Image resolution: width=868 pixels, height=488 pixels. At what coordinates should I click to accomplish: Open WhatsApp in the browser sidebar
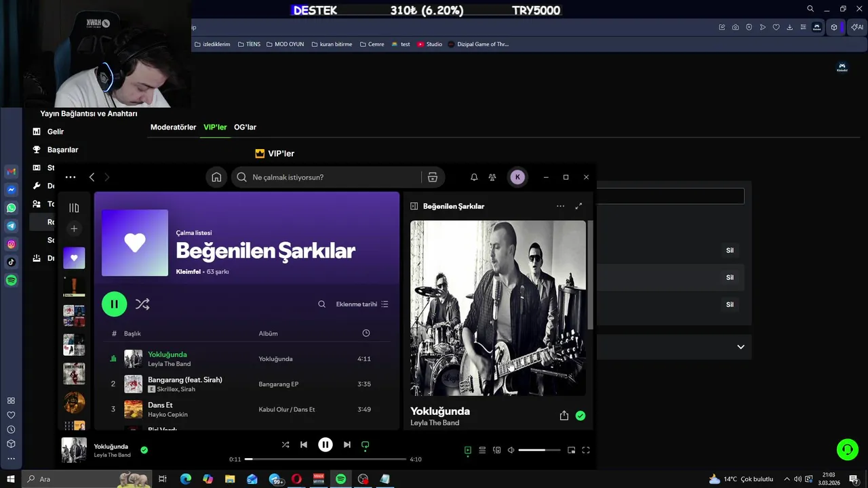pyautogui.click(x=12, y=208)
